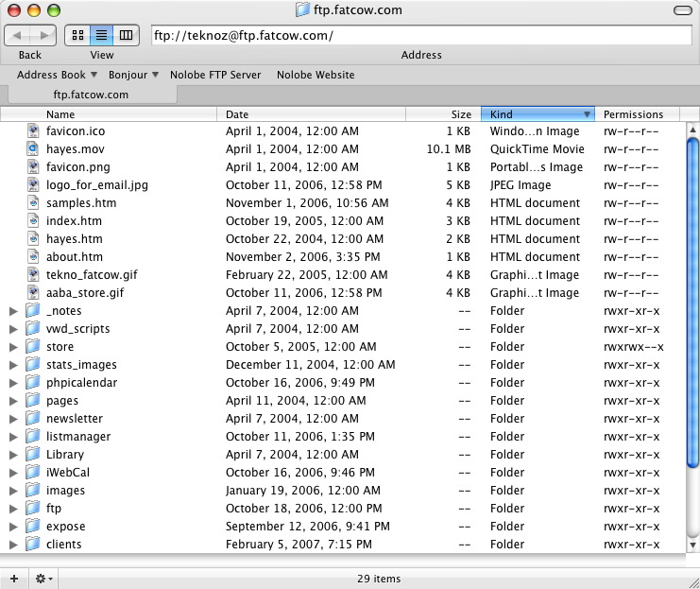This screenshot has height=589, width=700.
Task: Sort files by Size column
Action: click(443, 114)
